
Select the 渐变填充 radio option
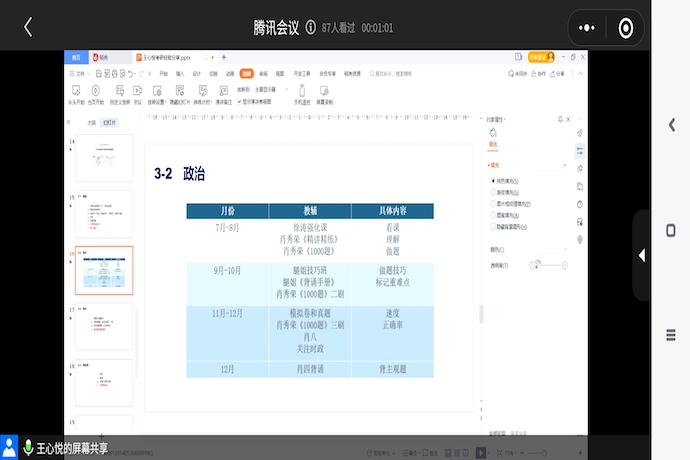[492, 191]
